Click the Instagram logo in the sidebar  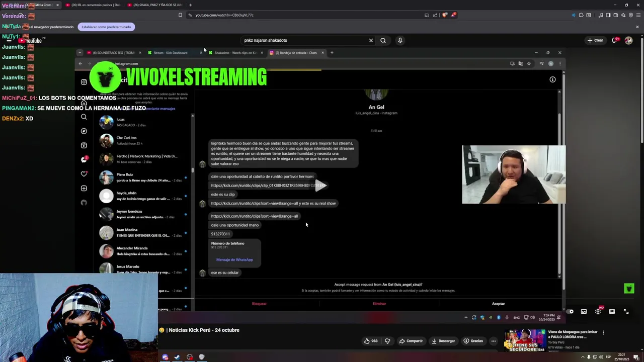tap(84, 82)
